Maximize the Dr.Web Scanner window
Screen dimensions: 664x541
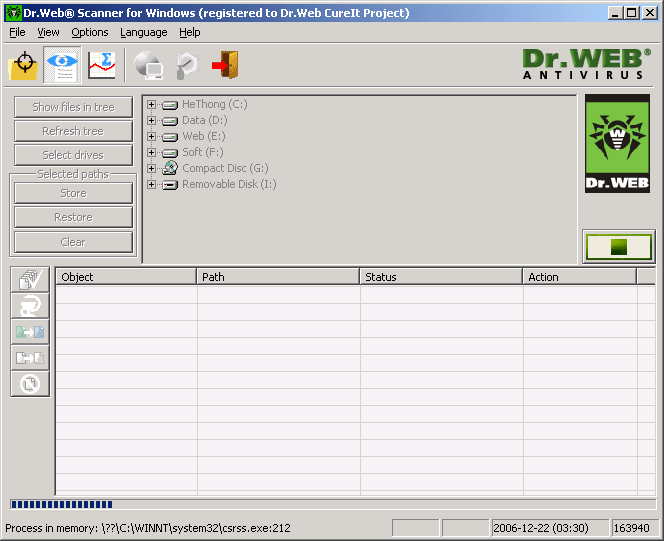click(631, 13)
